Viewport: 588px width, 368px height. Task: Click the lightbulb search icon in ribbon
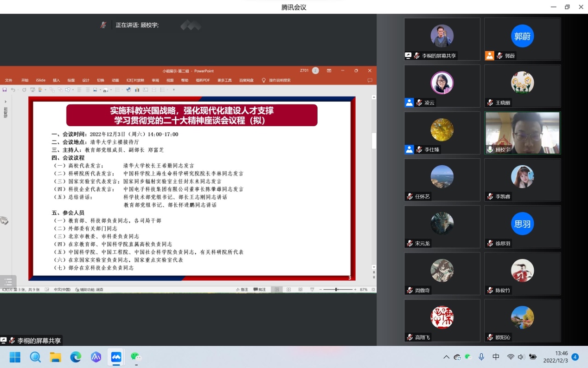(264, 80)
